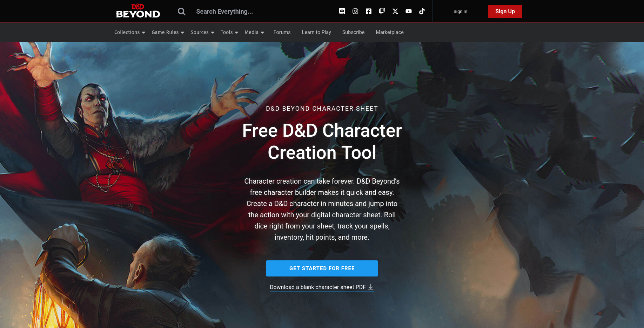644x328 pixels.
Task: Click the red Sign Up button
Action: click(x=505, y=11)
